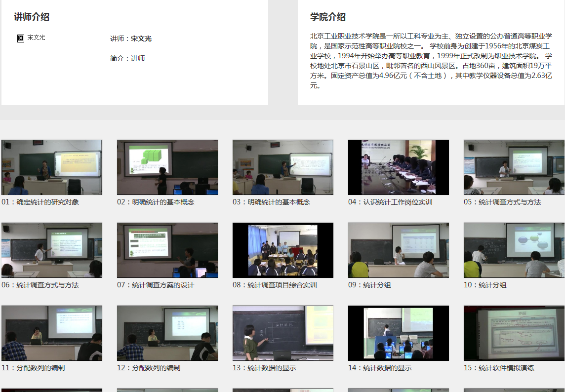
Task: Open video thumbnail for lesson 01
Action: point(52,167)
